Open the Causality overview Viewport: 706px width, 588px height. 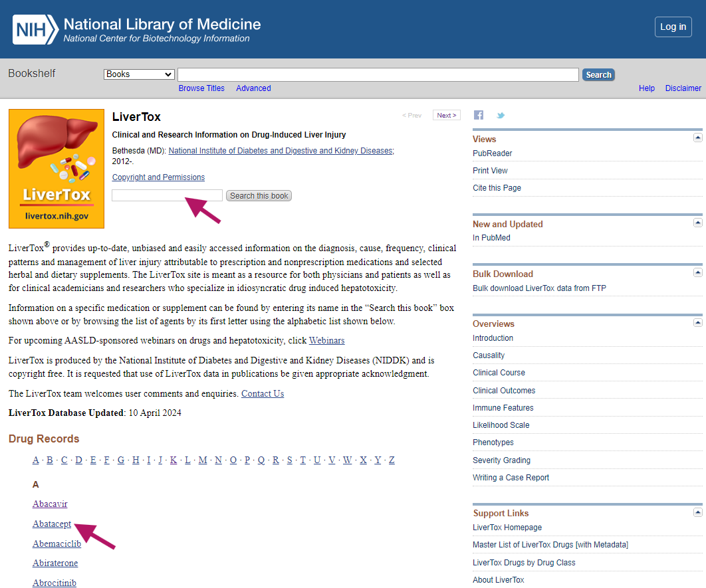click(489, 355)
